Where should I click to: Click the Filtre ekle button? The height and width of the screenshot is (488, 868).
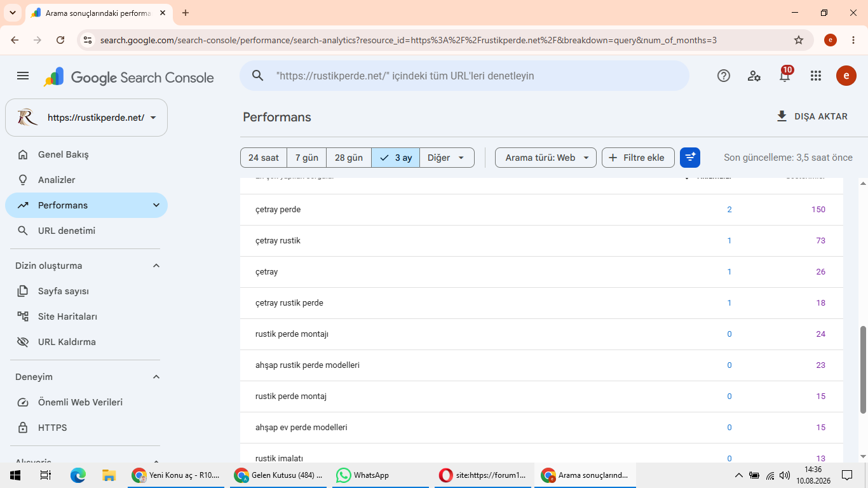click(x=638, y=158)
